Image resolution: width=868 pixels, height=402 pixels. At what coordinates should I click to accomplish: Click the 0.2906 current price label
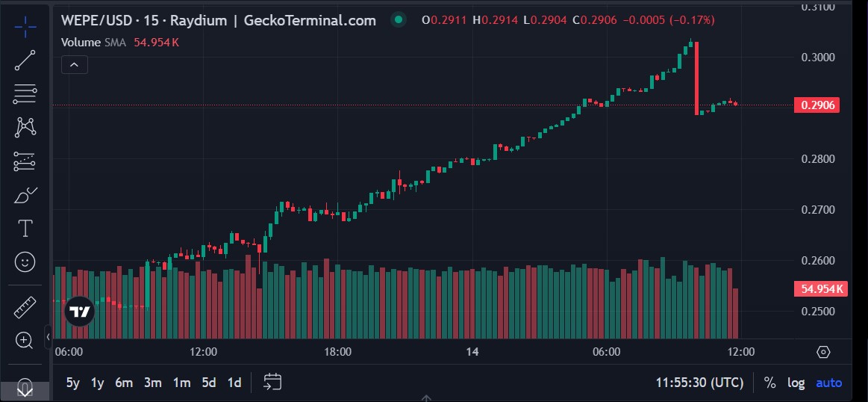tap(817, 105)
